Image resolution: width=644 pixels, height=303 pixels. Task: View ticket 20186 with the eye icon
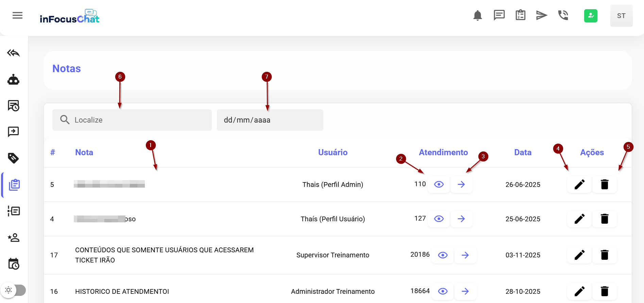point(443,255)
